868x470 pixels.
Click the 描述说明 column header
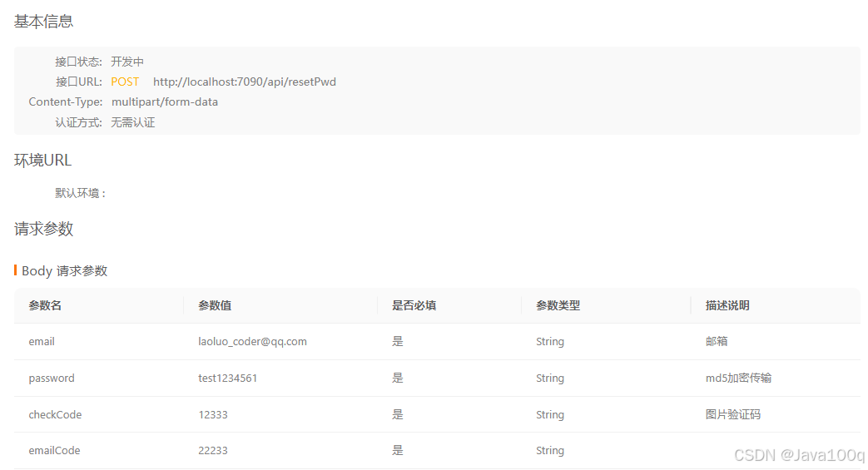pyautogui.click(x=727, y=305)
